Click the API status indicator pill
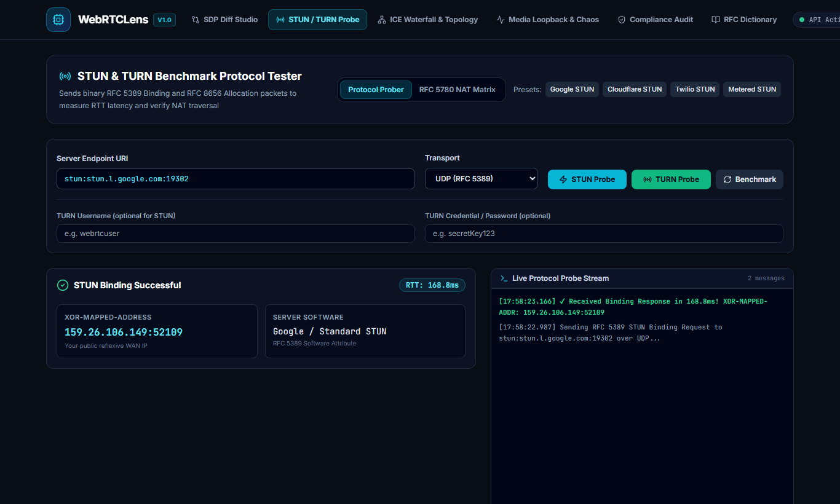This screenshot has height=504, width=840. (x=817, y=20)
